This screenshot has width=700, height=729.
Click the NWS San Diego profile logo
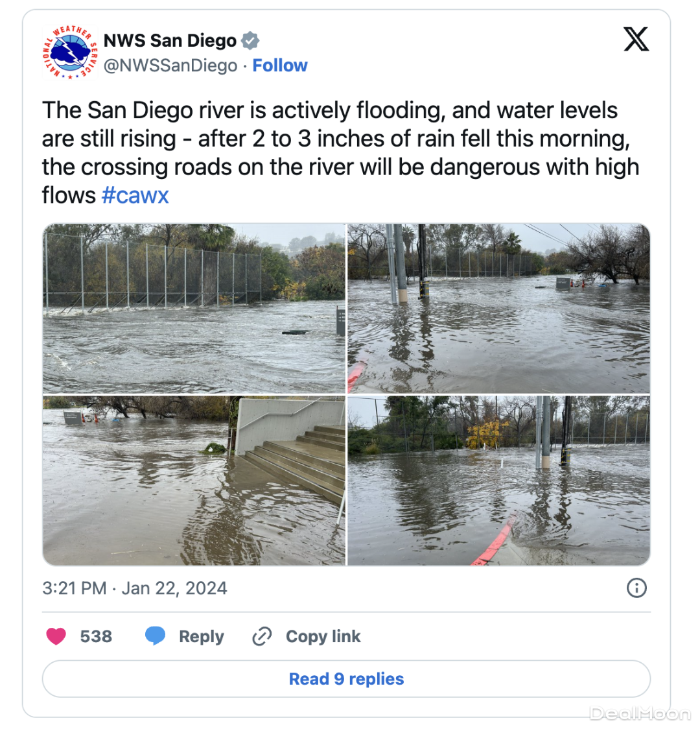coord(71,53)
